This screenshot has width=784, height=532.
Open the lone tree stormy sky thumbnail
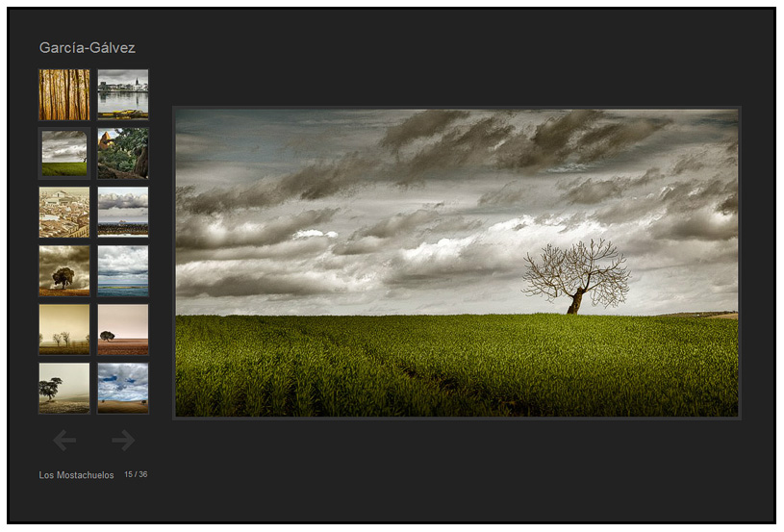64,271
